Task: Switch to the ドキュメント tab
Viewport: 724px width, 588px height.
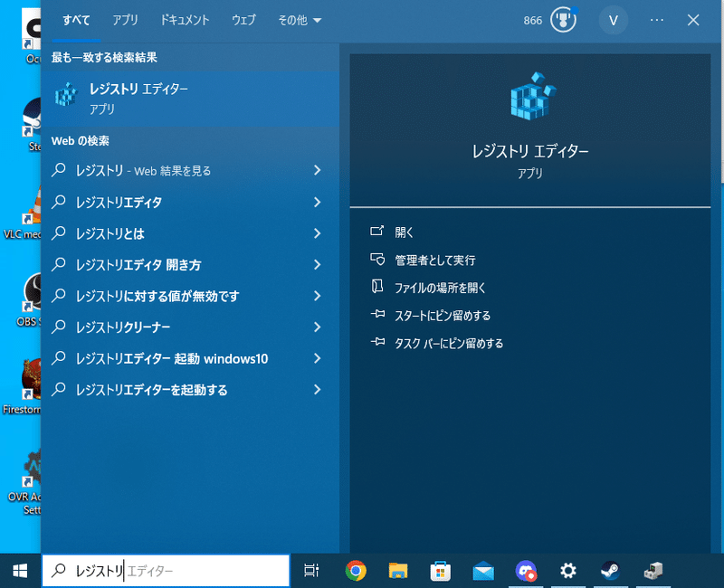Action: click(x=185, y=20)
